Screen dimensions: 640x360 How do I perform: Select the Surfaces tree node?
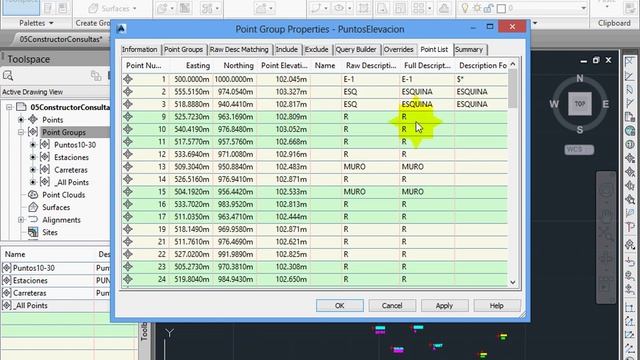[56, 207]
